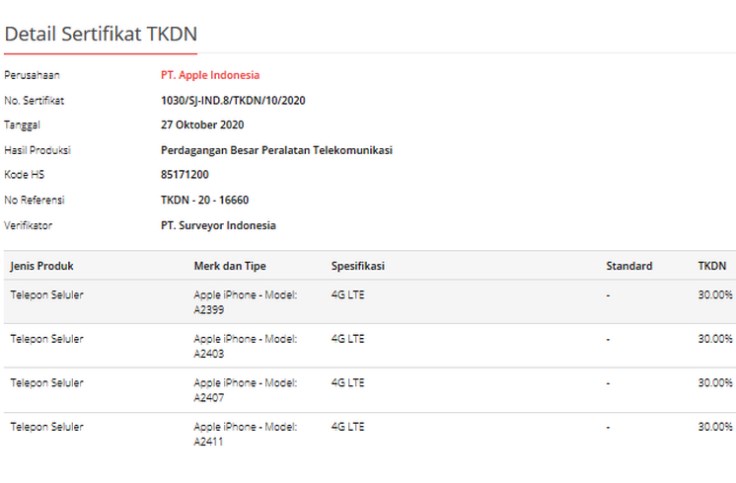Click 4G LTE specification in A2403 row

348,339
